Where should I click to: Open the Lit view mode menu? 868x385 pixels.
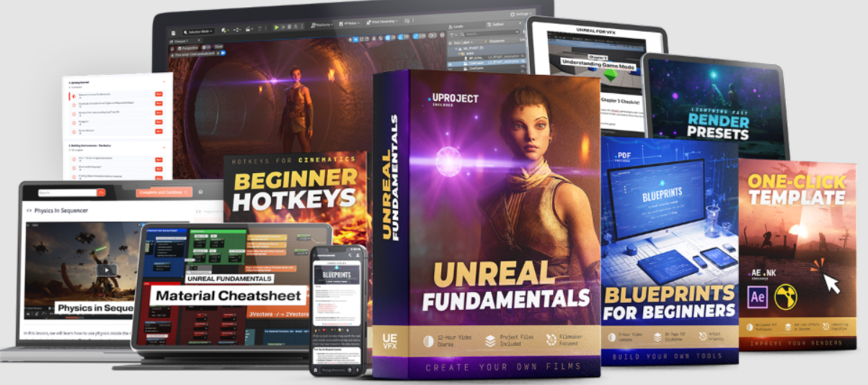pos(207,48)
